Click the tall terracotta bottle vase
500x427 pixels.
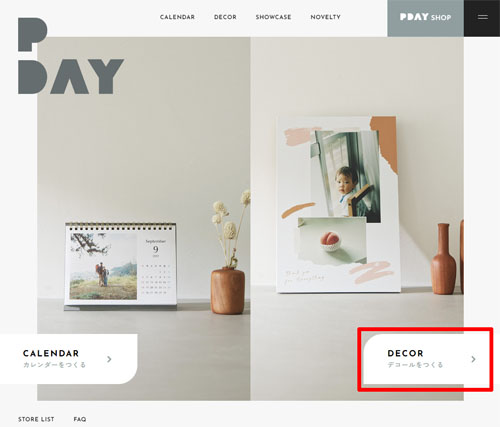(x=443, y=259)
